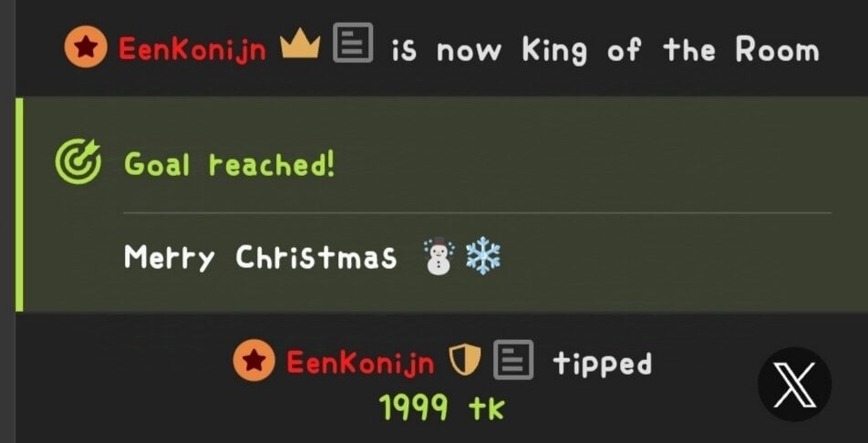
Task: Click the divider line under Goal reached
Action: tap(477, 212)
